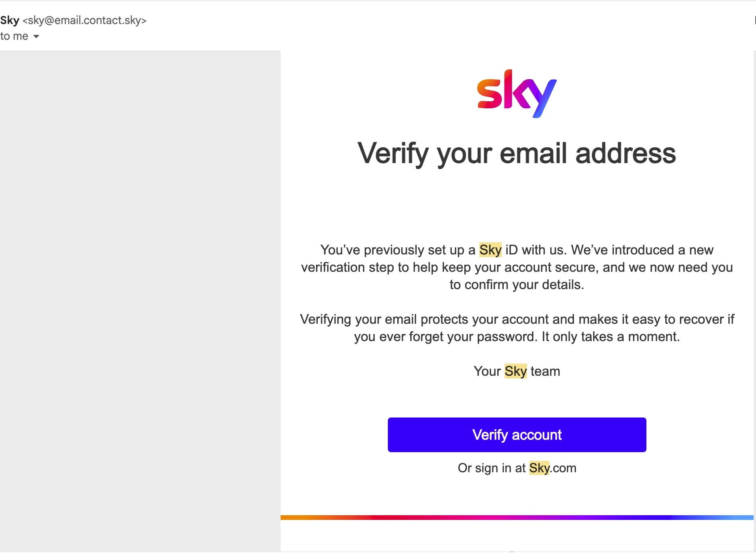Open the Sky.com sign-in link
Viewport: 756px width, 553px height.
(552, 468)
